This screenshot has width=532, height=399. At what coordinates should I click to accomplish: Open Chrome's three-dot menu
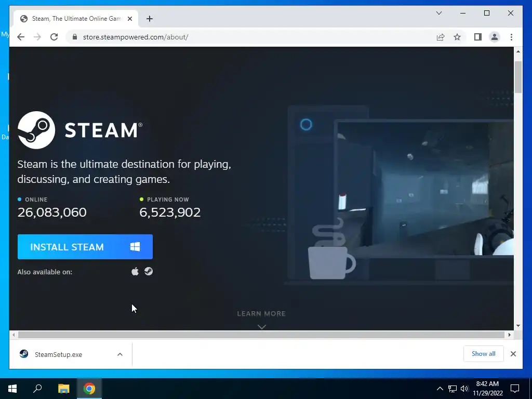511,37
